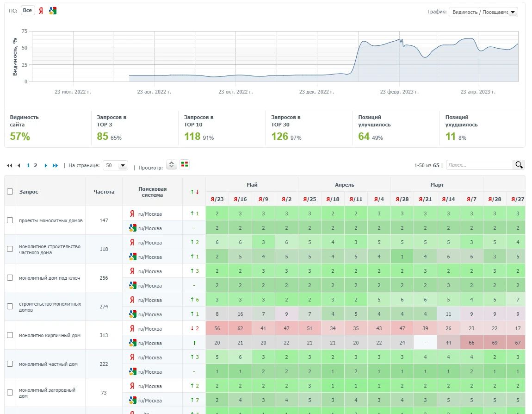The width and height of the screenshot is (532, 414).
Task: Tick checkbox for 'монолитный частный дом'
Action: 10,364
